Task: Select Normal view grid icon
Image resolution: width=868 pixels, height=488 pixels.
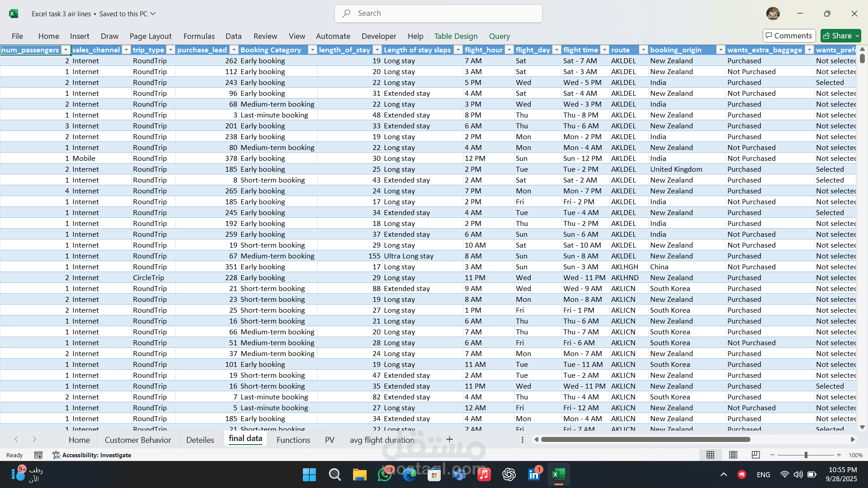Action: click(x=711, y=455)
